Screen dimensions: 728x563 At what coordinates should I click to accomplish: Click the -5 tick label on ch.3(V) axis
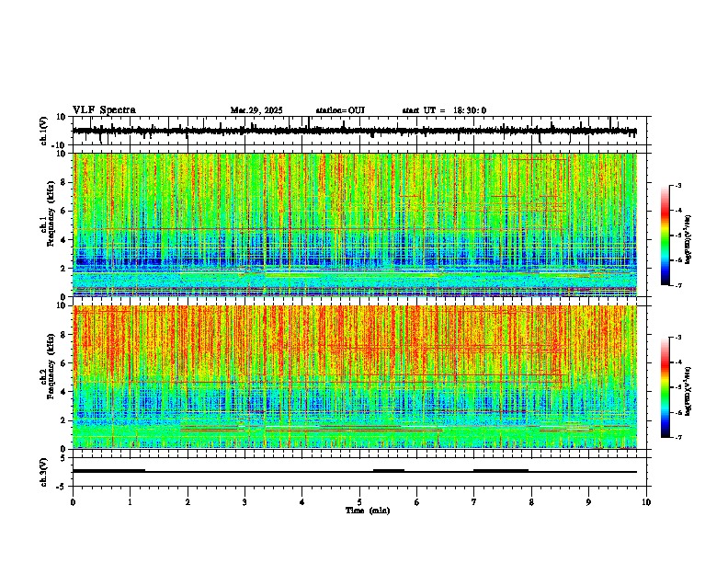click(x=63, y=487)
